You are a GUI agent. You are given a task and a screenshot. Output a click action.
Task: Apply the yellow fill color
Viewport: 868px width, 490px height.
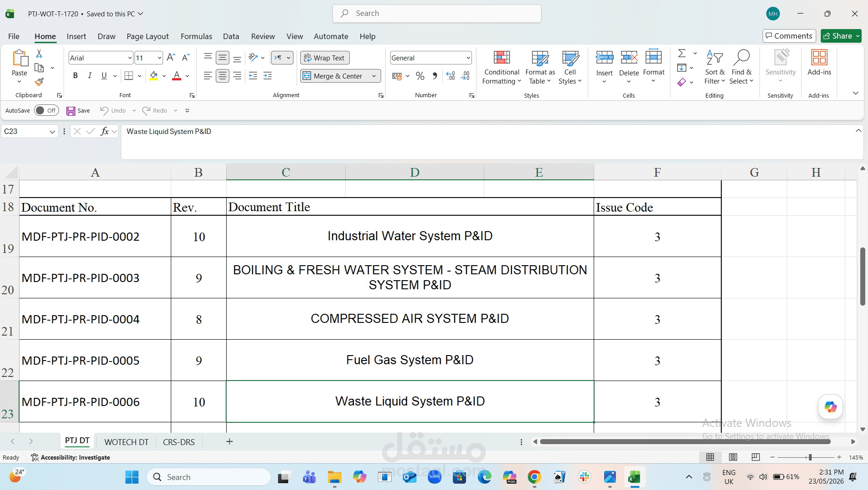154,76
